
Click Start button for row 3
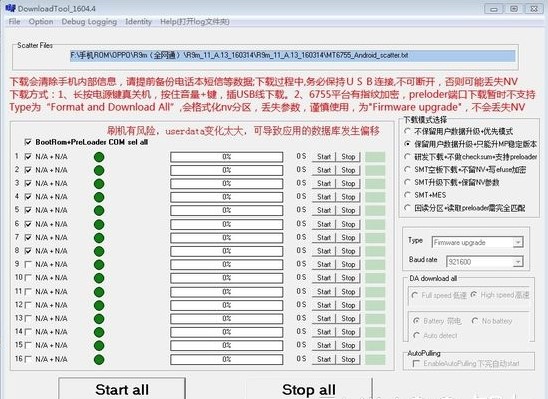324,183
